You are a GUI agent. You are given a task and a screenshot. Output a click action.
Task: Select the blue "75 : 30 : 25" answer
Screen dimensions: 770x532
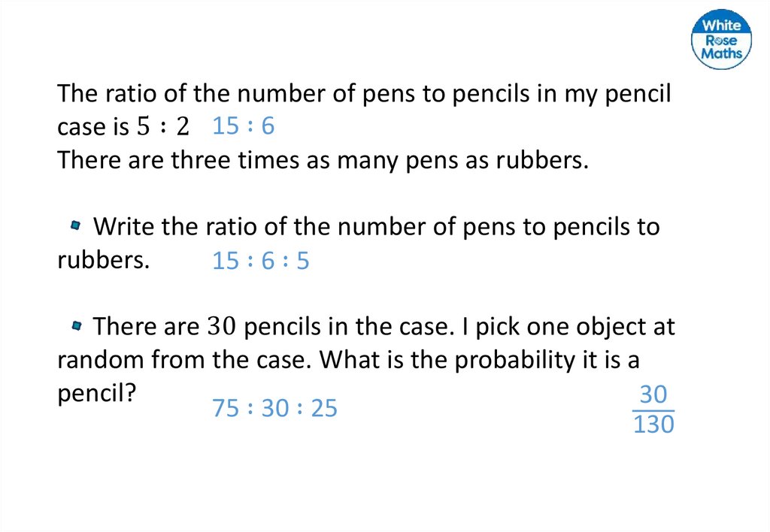tap(274, 408)
